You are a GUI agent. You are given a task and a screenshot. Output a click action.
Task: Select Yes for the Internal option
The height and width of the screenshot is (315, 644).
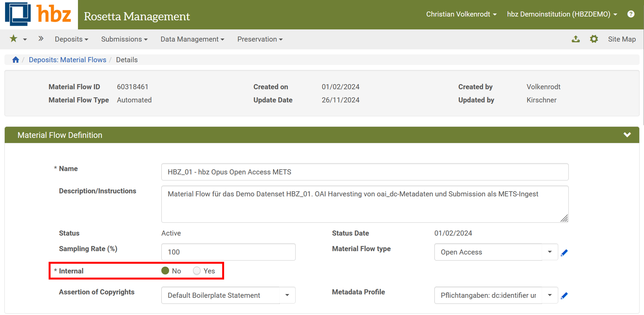click(x=197, y=271)
